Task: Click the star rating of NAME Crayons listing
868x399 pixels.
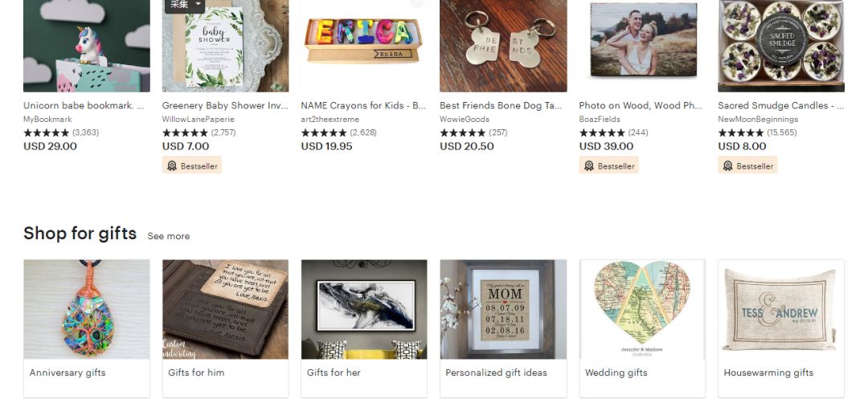Action: [324, 132]
